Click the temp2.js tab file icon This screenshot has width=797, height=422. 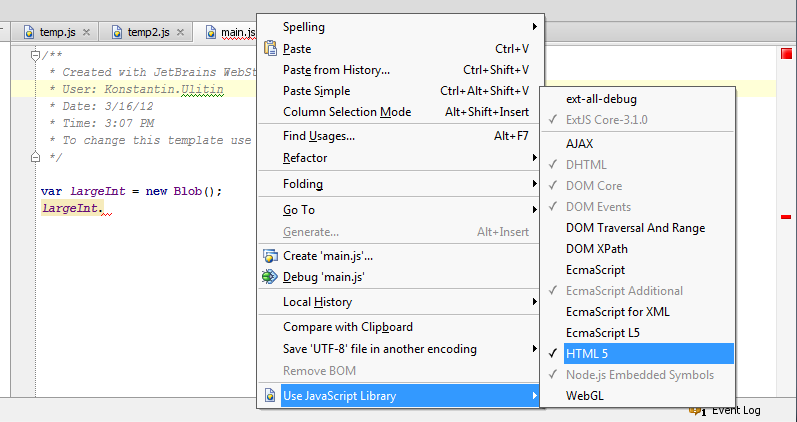[x=117, y=32]
